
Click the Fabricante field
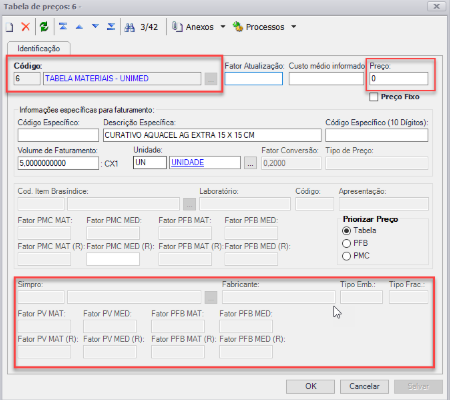click(279, 297)
